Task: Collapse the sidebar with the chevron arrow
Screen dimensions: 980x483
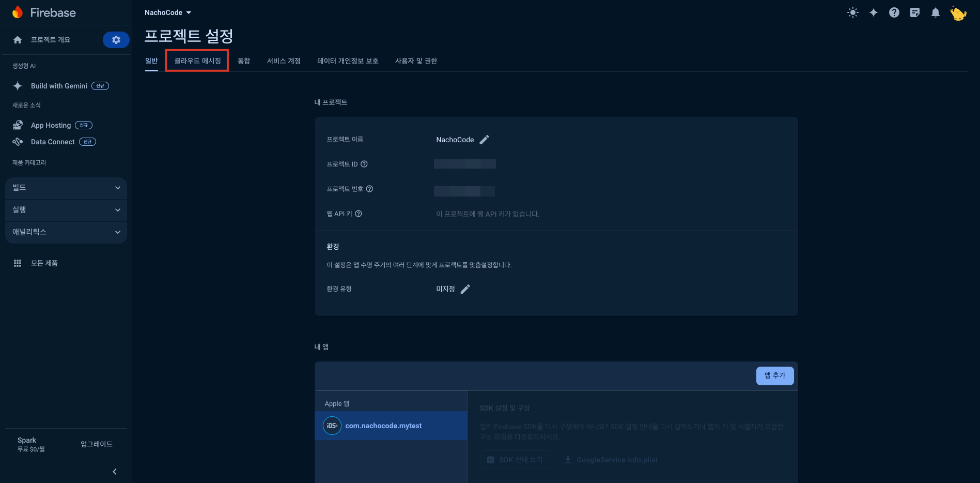Action: coord(115,472)
